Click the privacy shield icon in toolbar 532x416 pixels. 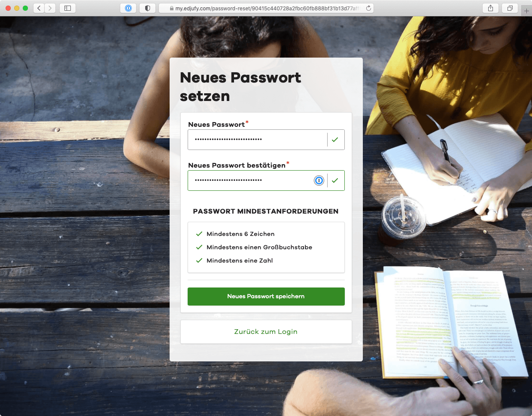147,8
